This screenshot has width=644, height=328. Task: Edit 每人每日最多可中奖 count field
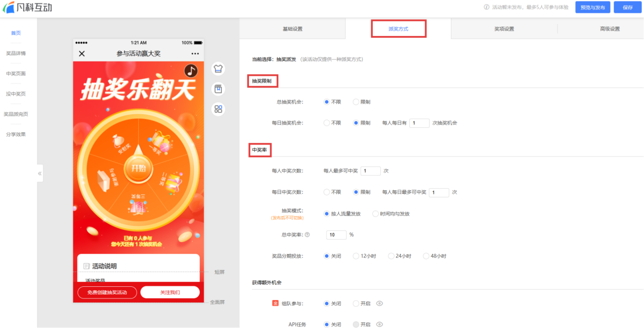pyautogui.click(x=439, y=192)
